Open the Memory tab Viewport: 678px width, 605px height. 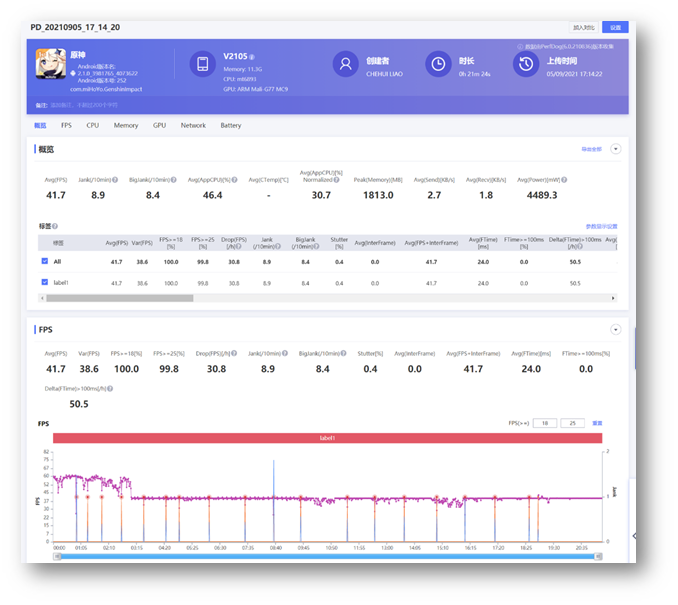[x=126, y=126]
